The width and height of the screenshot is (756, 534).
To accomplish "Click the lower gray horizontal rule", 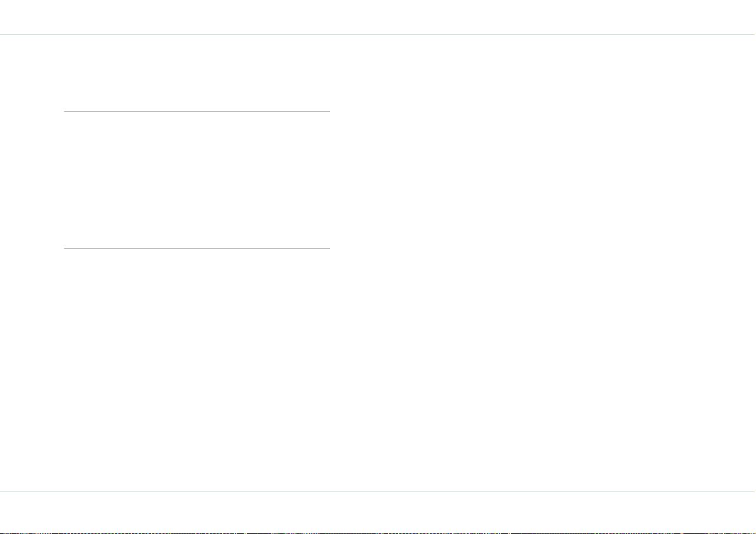I will coord(197,249).
